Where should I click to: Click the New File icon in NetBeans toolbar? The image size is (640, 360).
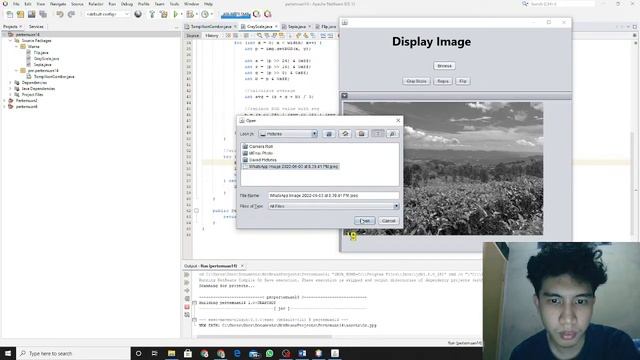9,14
